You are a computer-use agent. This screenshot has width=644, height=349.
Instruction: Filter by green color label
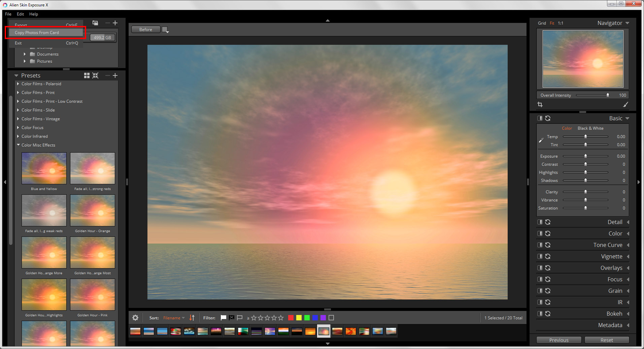click(307, 318)
